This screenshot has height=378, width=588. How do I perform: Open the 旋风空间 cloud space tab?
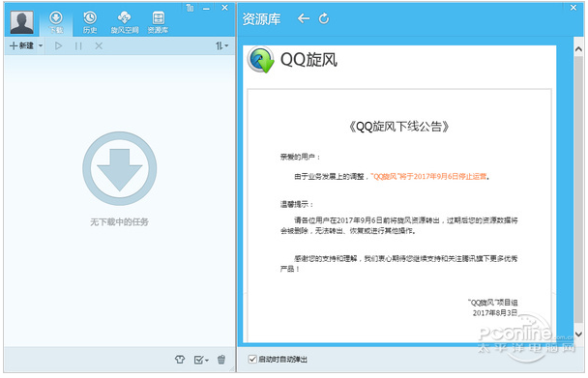(x=125, y=23)
